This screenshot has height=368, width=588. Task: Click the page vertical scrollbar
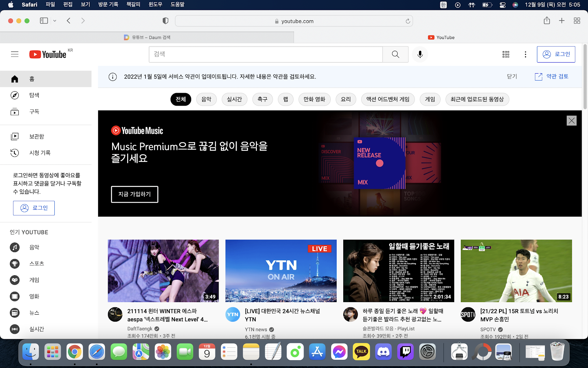click(x=585, y=77)
